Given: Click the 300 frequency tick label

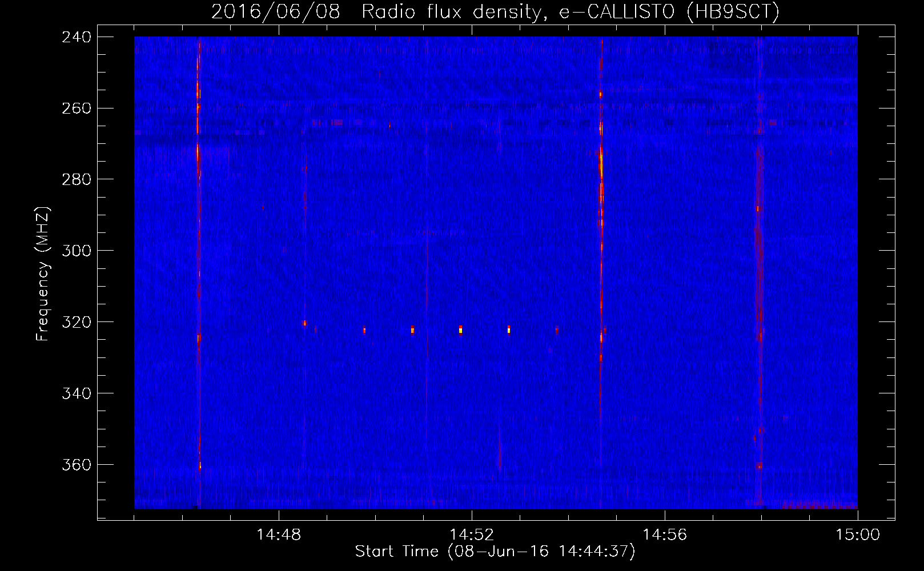Looking at the screenshot, I should tap(77, 251).
